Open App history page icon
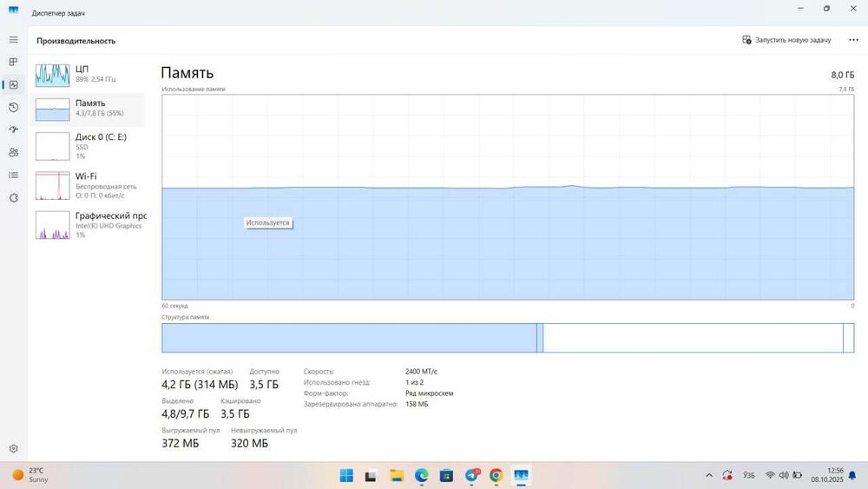The width and height of the screenshot is (868, 489). click(x=13, y=107)
